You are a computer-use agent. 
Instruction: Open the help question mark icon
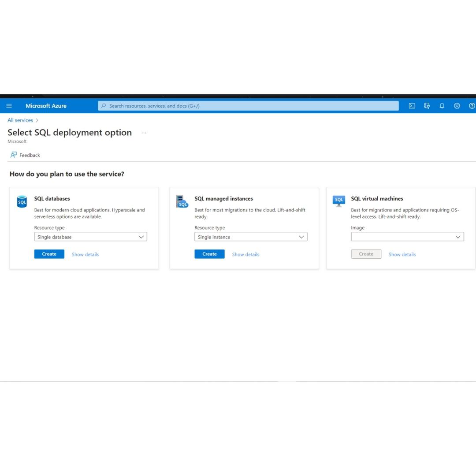tap(472, 106)
